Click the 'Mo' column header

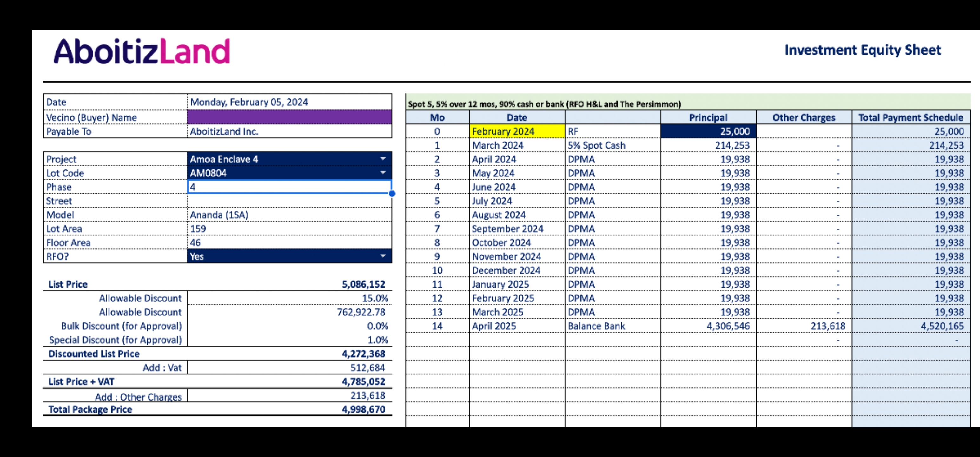(437, 117)
